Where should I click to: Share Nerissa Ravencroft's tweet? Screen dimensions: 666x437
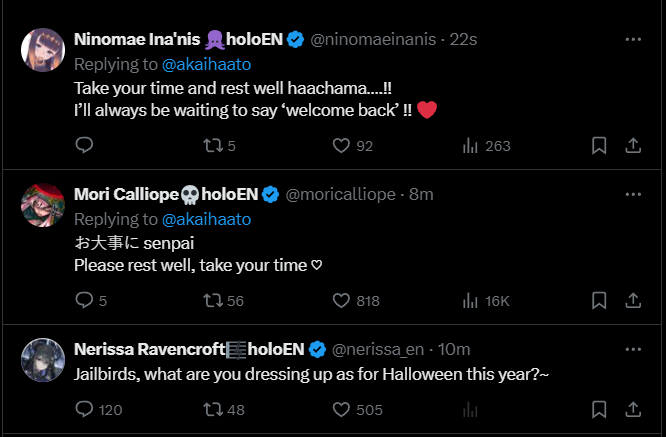[633, 409]
